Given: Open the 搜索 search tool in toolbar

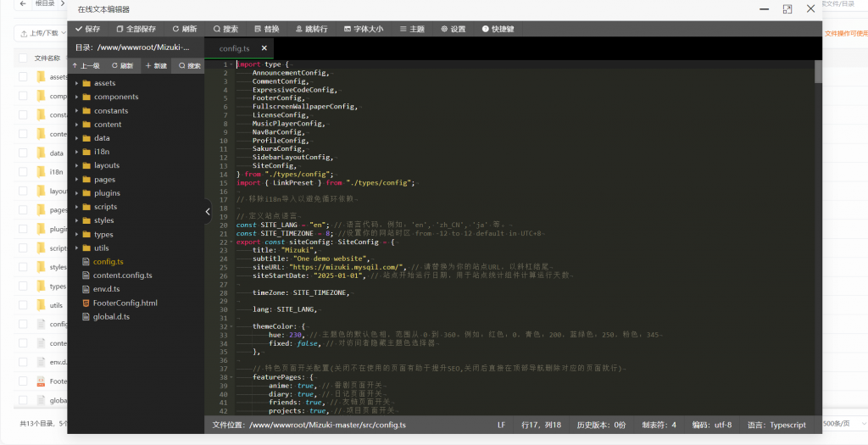Looking at the screenshot, I should point(225,29).
